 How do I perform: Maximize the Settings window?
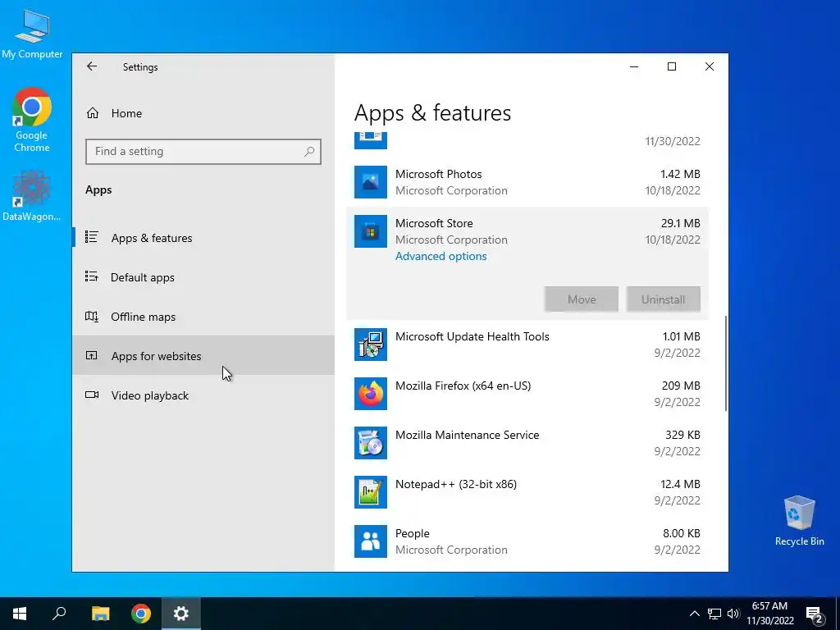coord(672,66)
